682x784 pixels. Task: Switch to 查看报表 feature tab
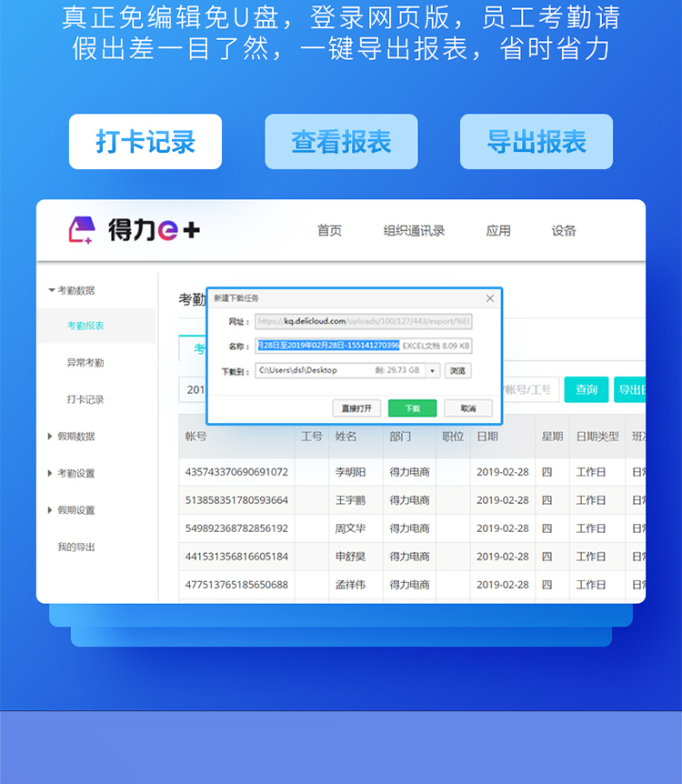[341, 142]
